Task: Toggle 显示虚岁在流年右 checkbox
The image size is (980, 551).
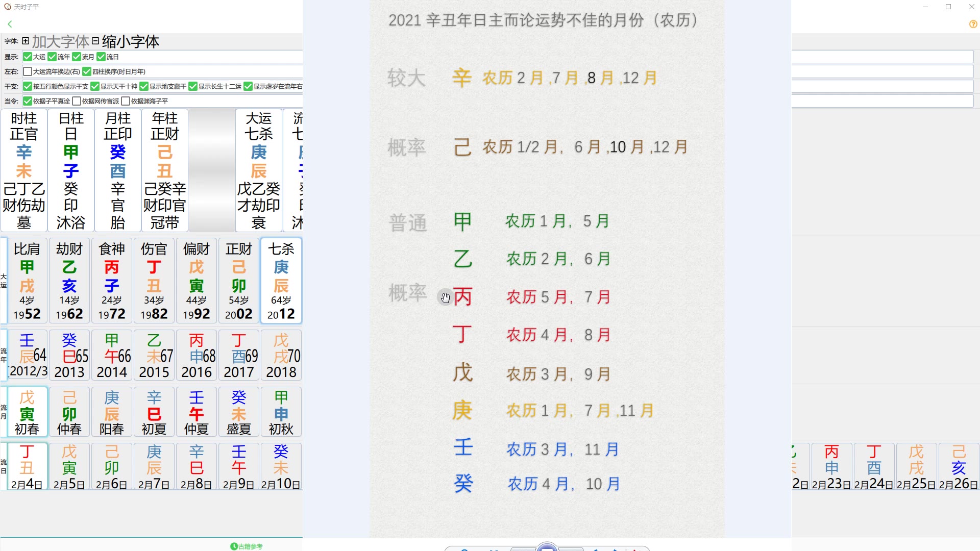Action: point(248,86)
